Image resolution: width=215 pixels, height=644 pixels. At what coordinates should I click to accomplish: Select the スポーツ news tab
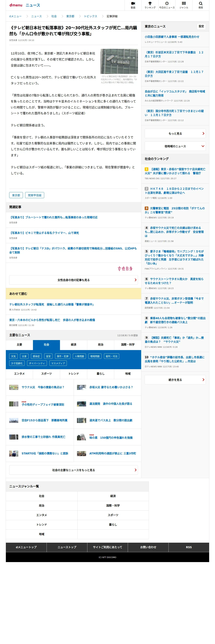(46, 374)
